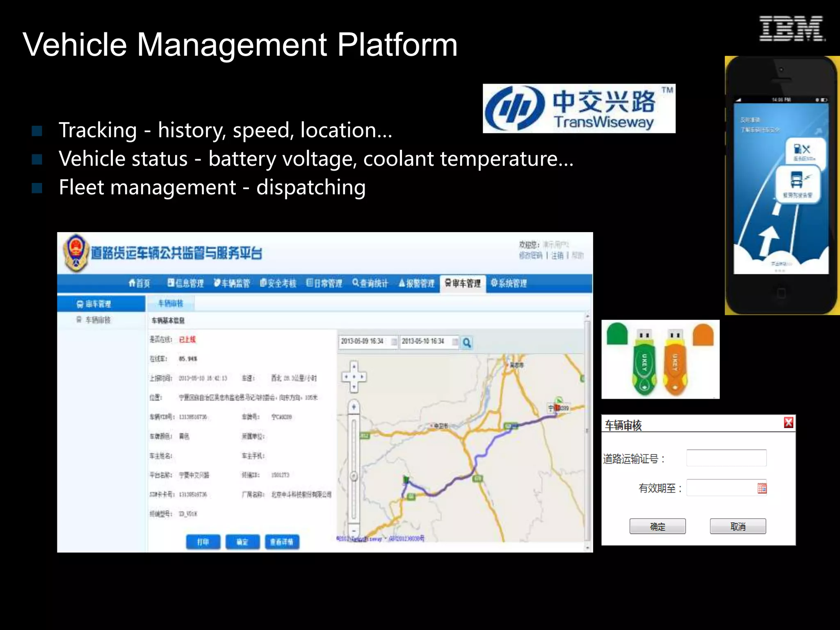
Task: Click the 中卫市 city label on the map
Action: 441,426
